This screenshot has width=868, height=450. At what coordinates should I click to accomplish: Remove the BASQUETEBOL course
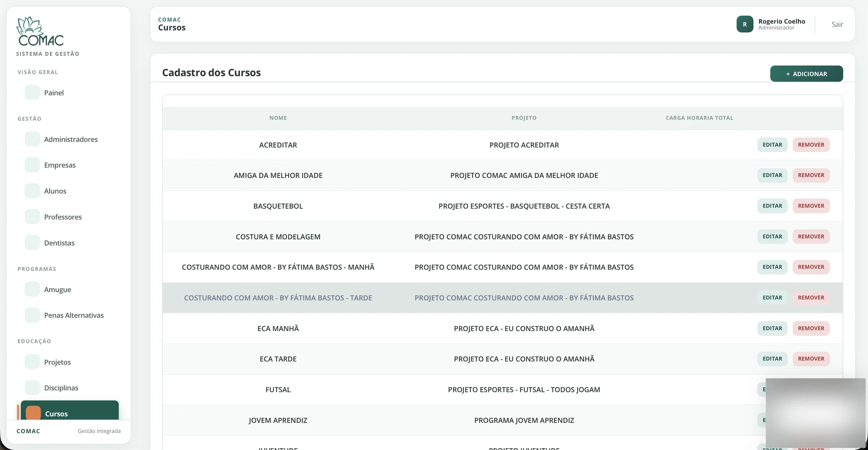pos(811,206)
